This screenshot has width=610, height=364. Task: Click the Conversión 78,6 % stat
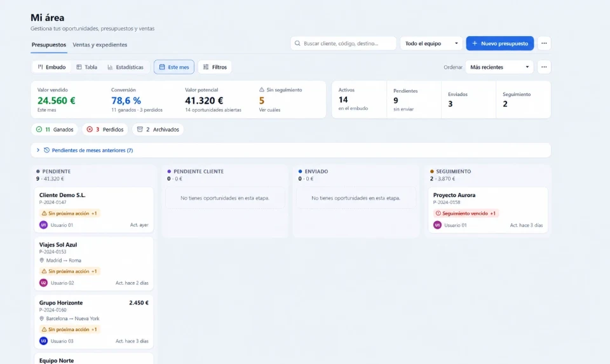pos(137,100)
